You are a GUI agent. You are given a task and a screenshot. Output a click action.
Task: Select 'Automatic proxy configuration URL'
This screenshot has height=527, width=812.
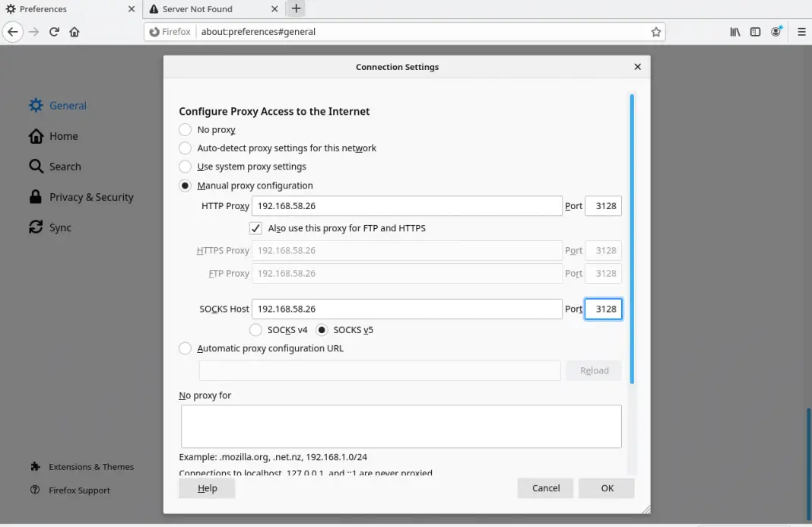point(185,348)
